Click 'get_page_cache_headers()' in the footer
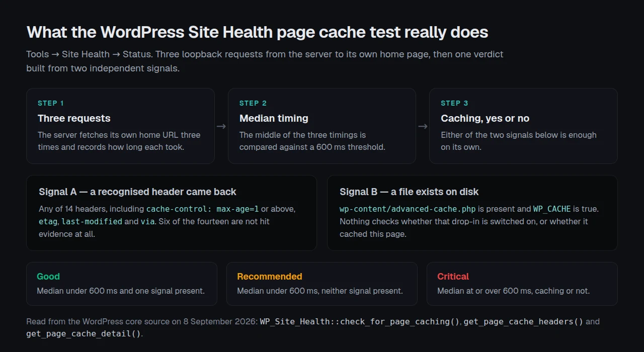Image resolution: width=644 pixels, height=352 pixels. 523,321
